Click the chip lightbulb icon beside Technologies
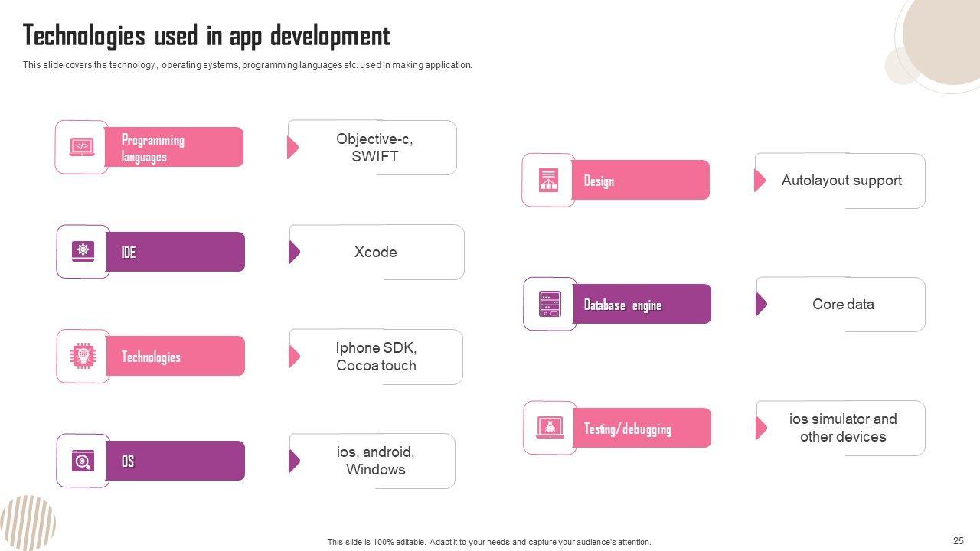This screenshot has height=551, width=980. 83,356
